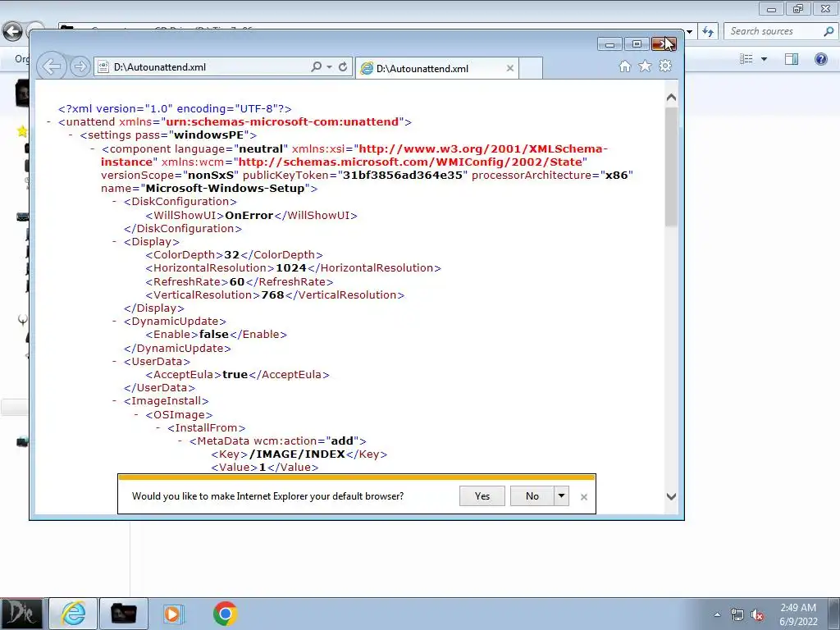Click the OnError value text
This screenshot has height=630, width=840.
(249, 216)
